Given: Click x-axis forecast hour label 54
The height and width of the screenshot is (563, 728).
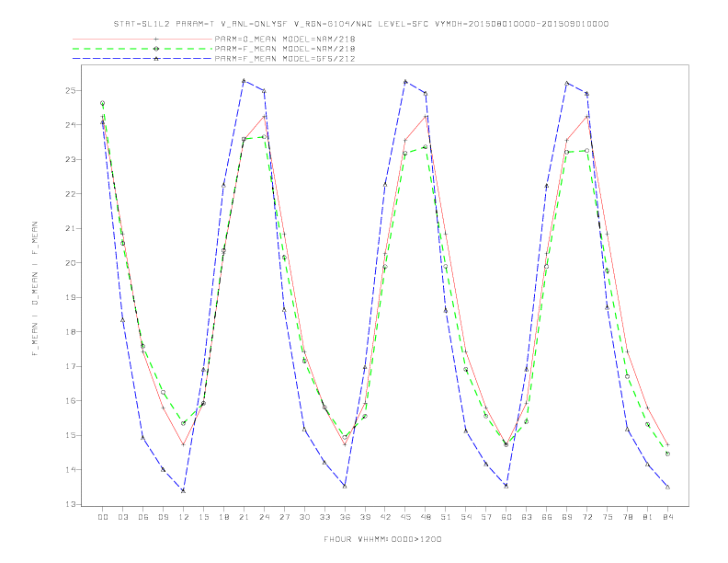Looking at the screenshot, I should point(466,517).
